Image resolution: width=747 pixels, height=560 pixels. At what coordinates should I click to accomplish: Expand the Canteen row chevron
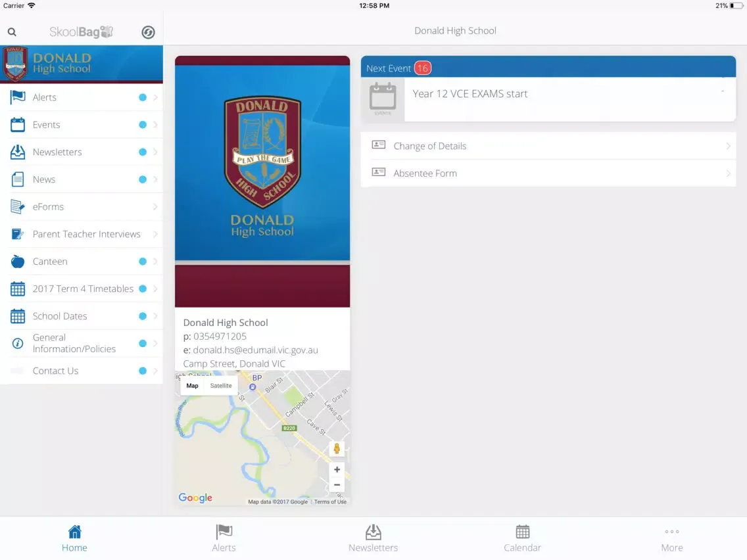click(x=155, y=262)
